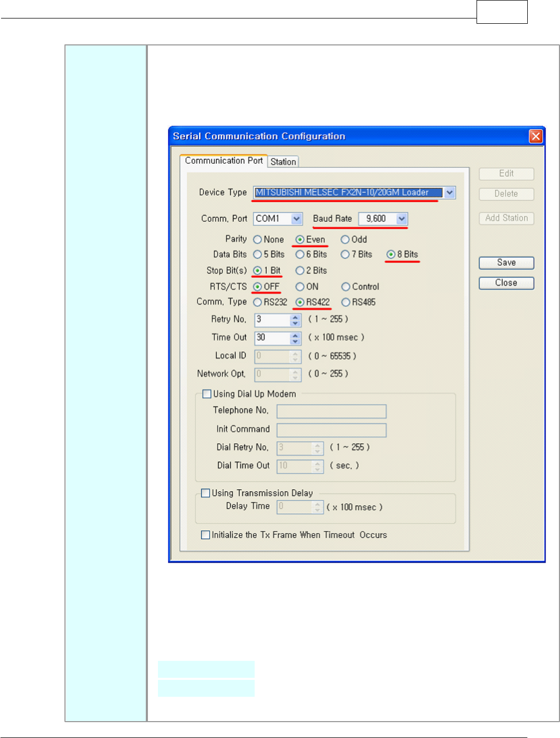Select Parity None radio button

click(257, 240)
